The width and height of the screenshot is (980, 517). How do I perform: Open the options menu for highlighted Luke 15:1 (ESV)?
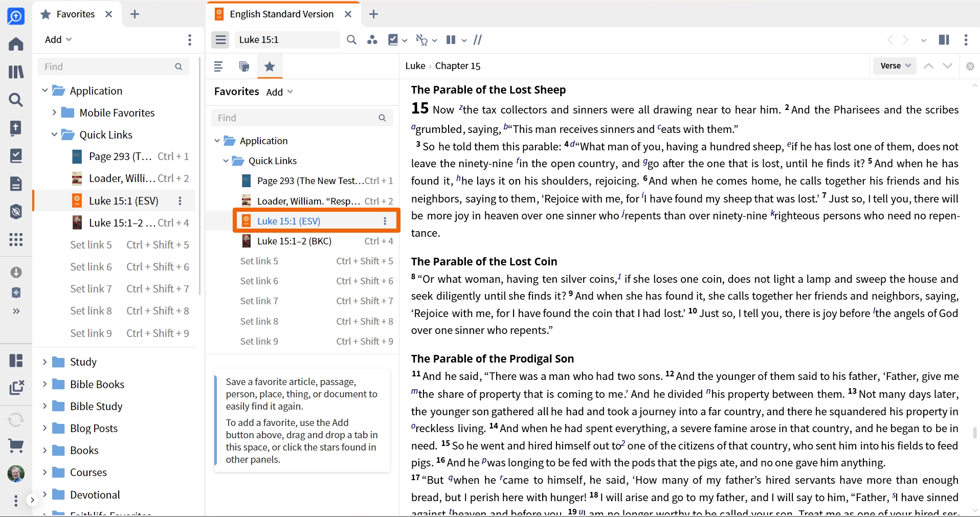pos(385,221)
